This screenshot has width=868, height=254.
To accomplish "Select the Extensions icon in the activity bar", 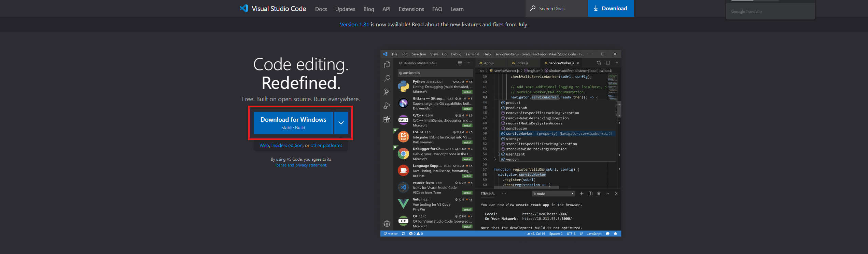I will tap(387, 119).
